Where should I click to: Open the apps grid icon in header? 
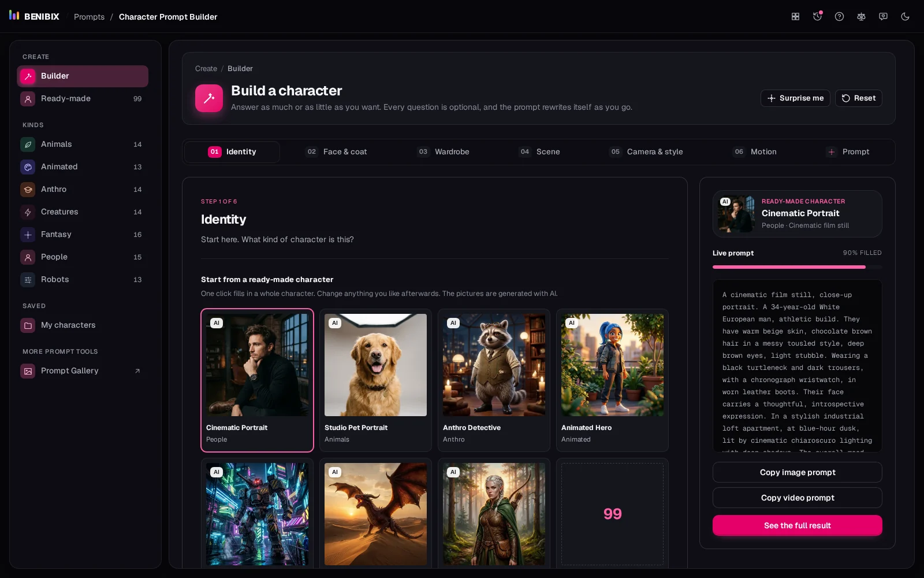click(x=795, y=17)
